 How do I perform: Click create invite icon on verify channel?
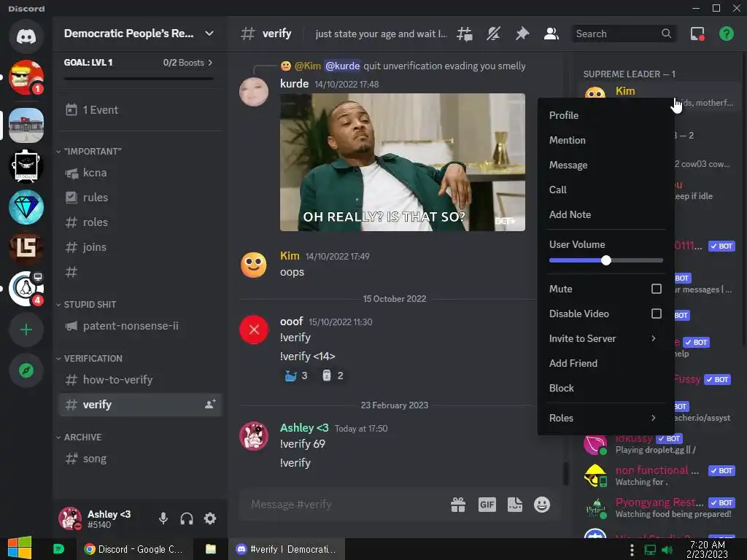210,404
